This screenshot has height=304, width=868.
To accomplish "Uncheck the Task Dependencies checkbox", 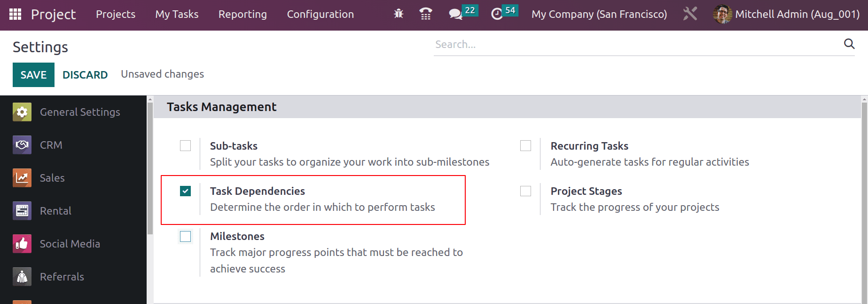I will click(x=186, y=191).
